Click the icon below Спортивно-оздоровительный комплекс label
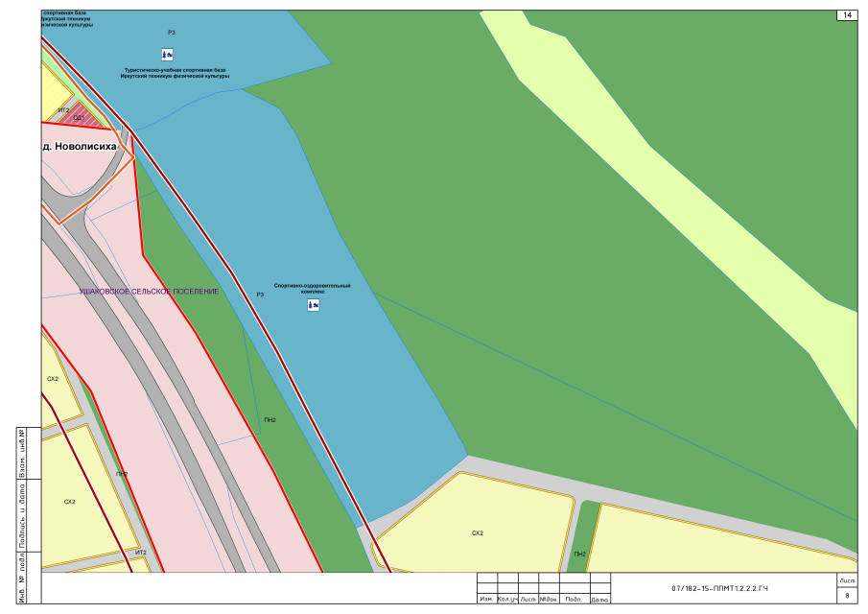 pos(313,305)
